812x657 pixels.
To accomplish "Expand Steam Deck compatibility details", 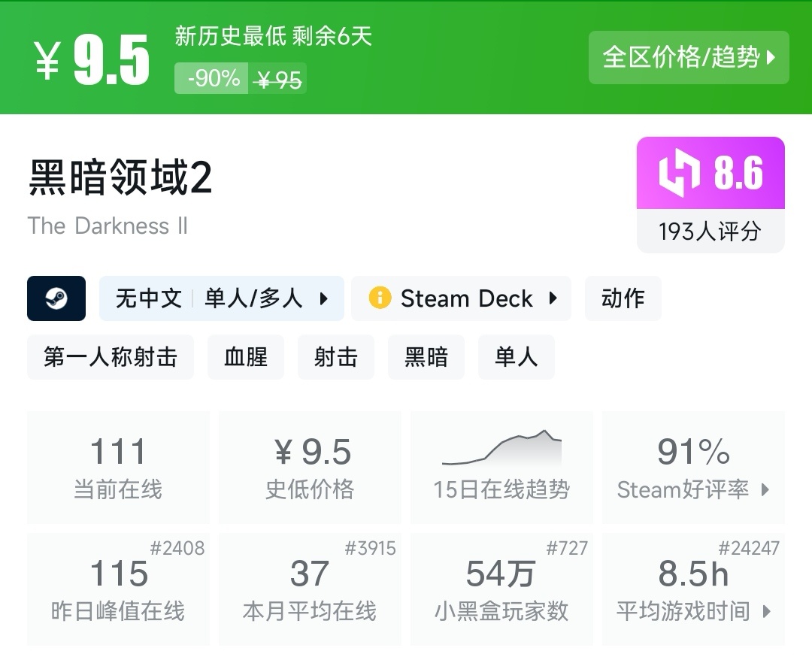I will 553,298.
